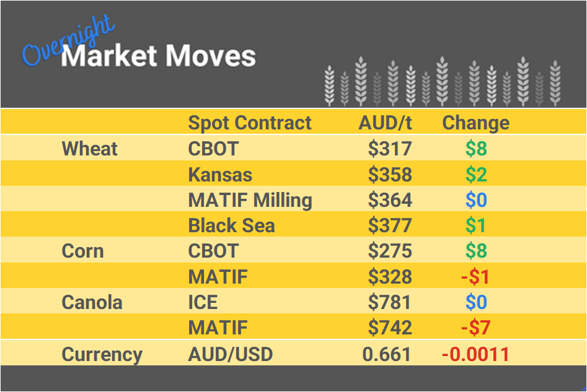
Task: Select the "Currency" row label
Action: point(102,354)
